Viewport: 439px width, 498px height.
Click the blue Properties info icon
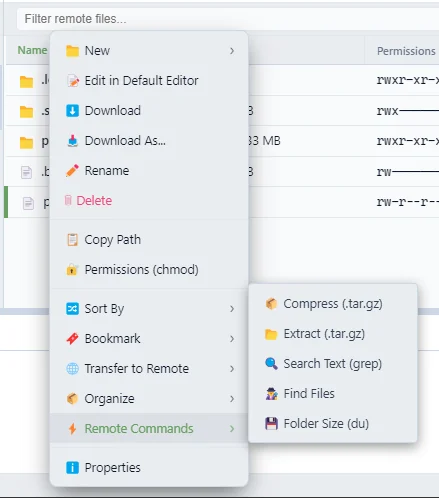[x=72, y=467]
